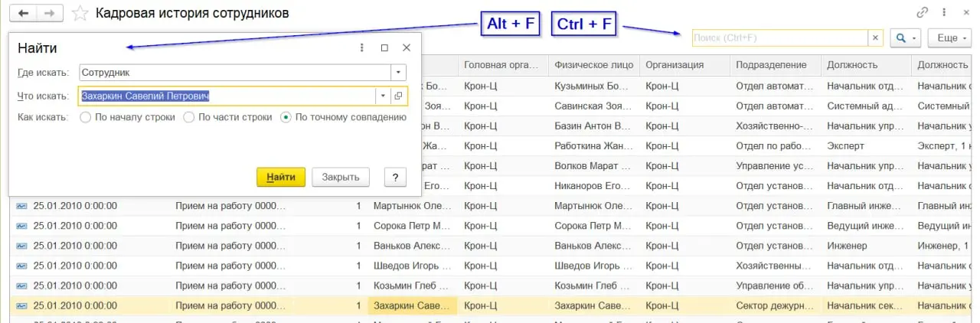Select the Управление ус... cell

pyautogui.click(x=775, y=165)
